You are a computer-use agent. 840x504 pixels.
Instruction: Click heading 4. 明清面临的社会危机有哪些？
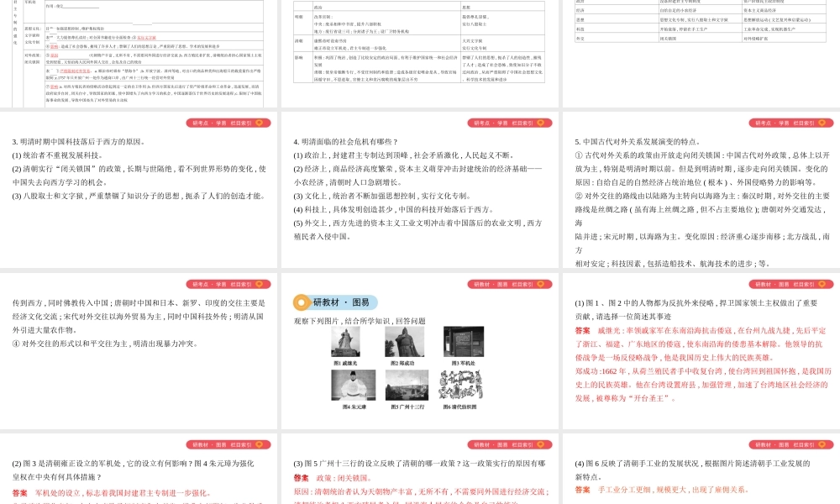(345, 142)
